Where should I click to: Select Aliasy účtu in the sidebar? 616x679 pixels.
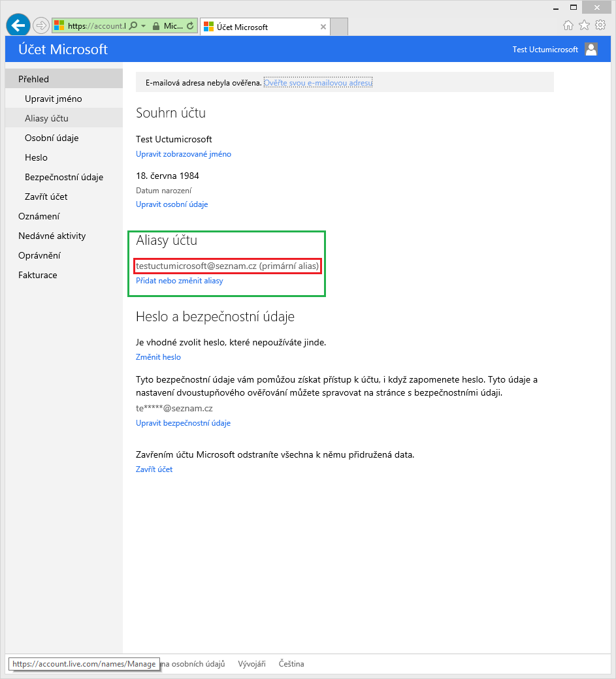pyautogui.click(x=46, y=118)
